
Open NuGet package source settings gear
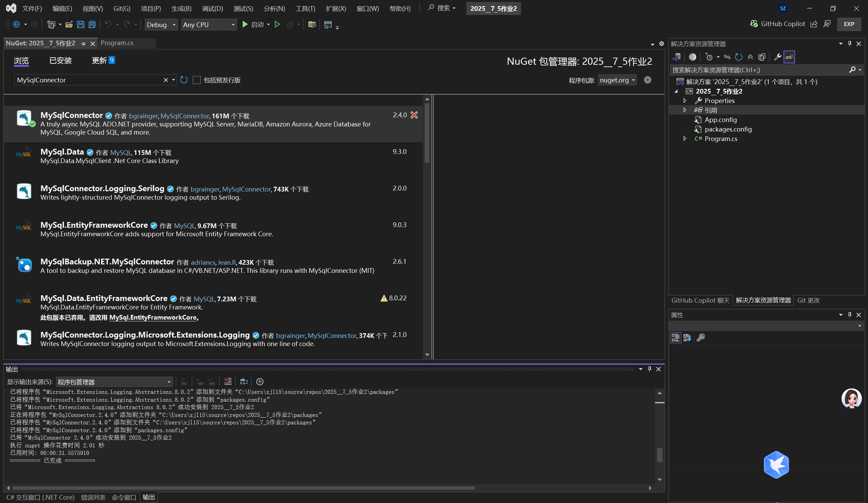tap(648, 80)
